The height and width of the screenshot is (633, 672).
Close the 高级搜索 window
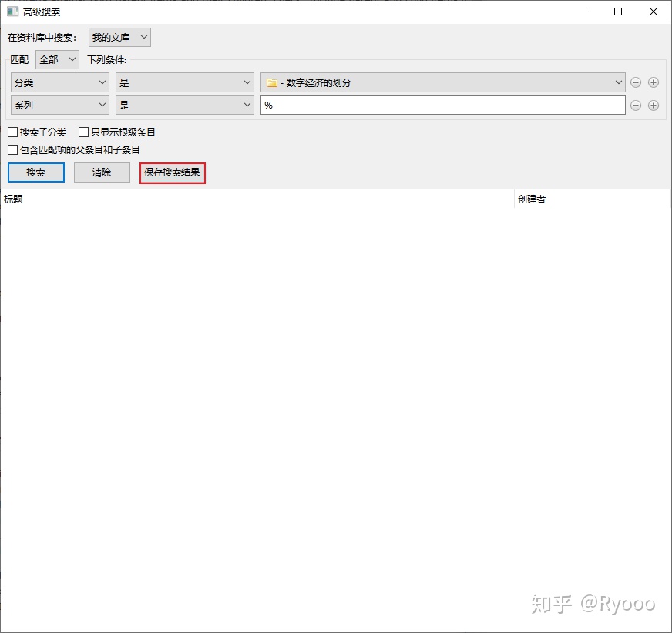[x=654, y=12]
